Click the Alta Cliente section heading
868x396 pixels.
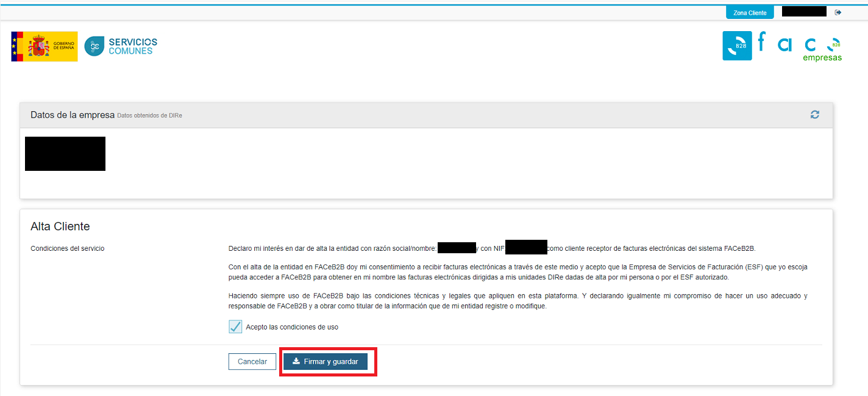pos(60,226)
